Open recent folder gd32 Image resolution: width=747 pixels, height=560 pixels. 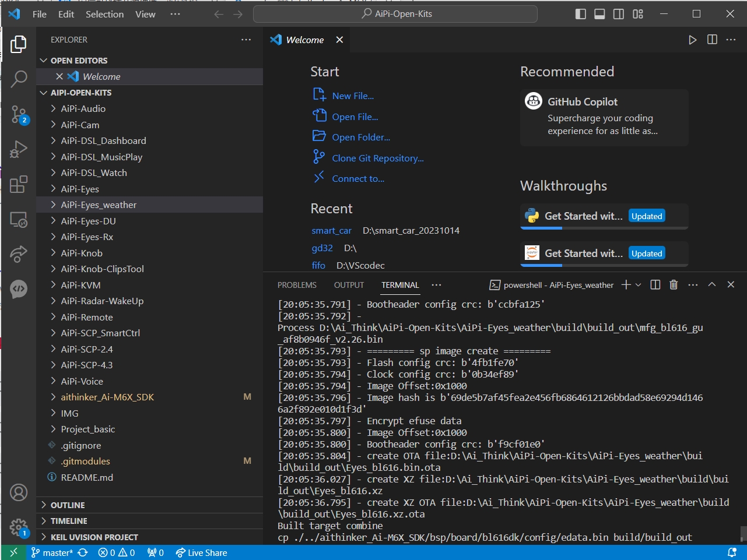(322, 248)
